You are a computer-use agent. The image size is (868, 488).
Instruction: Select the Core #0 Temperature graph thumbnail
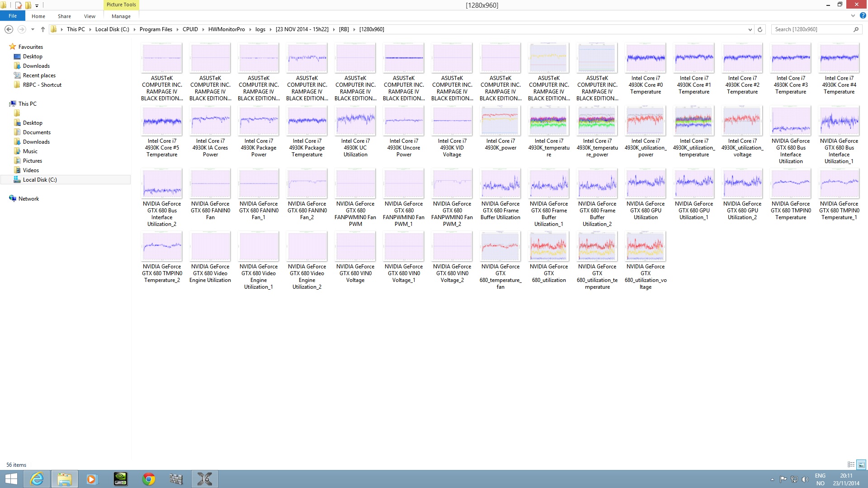point(646,58)
